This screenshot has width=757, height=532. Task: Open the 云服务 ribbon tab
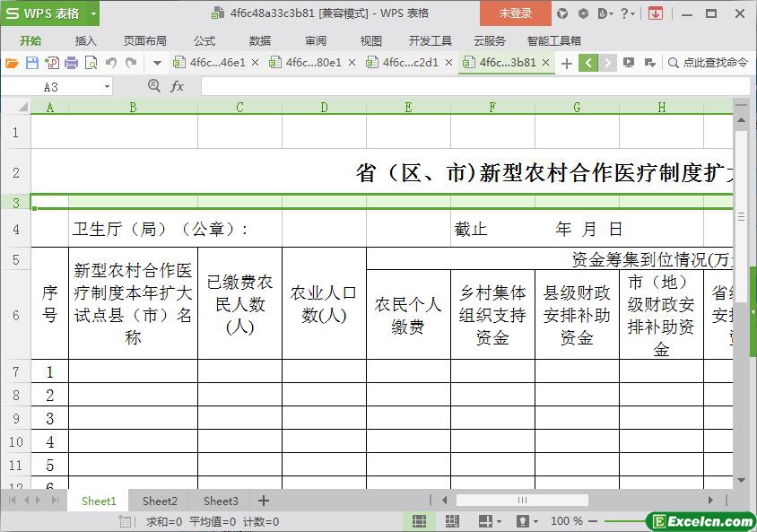pyautogui.click(x=489, y=41)
